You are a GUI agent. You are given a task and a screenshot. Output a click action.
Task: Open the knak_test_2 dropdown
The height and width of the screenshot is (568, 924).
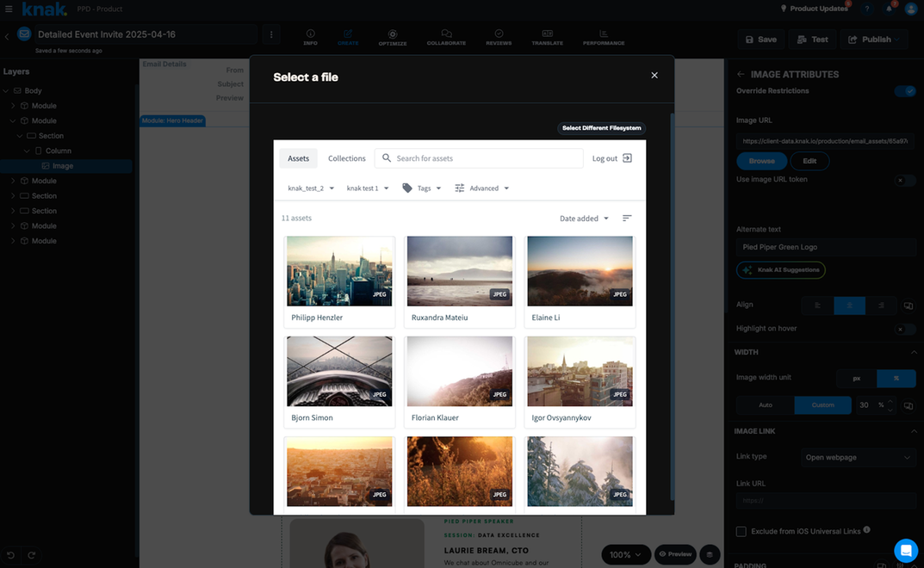[311, 188]
